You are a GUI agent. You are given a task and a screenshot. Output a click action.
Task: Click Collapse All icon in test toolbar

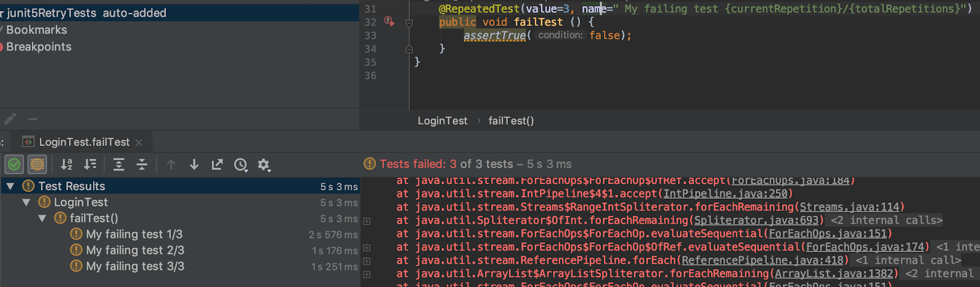141,164
